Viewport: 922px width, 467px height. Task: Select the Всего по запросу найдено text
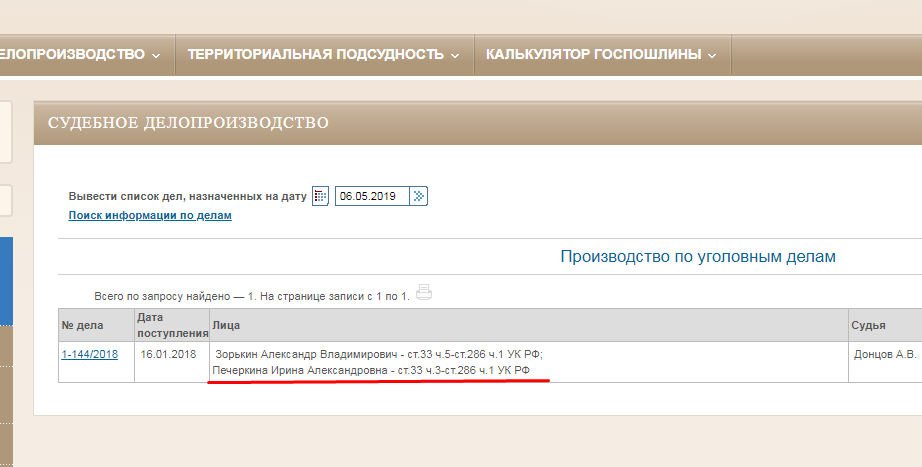252,296
